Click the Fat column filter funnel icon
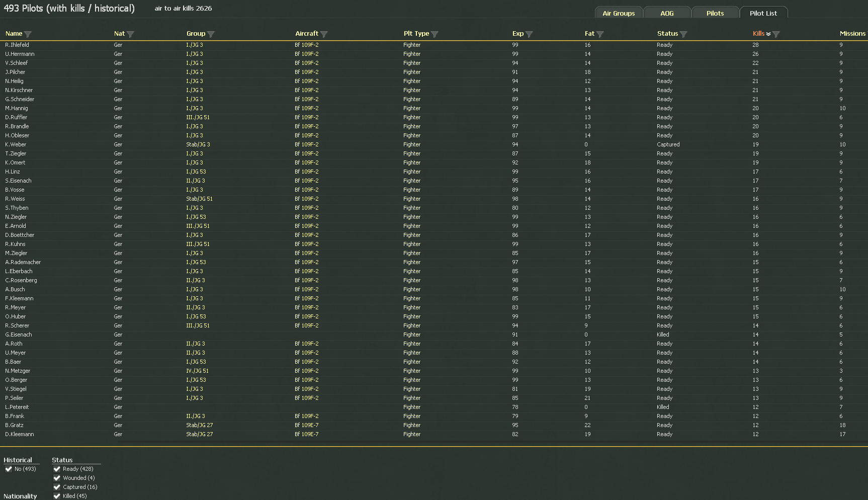 (600, 34)
